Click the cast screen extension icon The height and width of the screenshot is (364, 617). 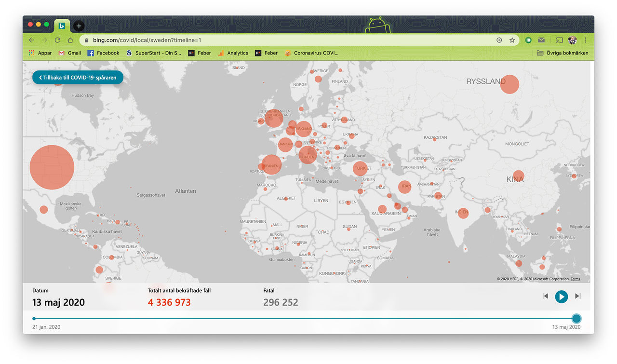[559, 40]
